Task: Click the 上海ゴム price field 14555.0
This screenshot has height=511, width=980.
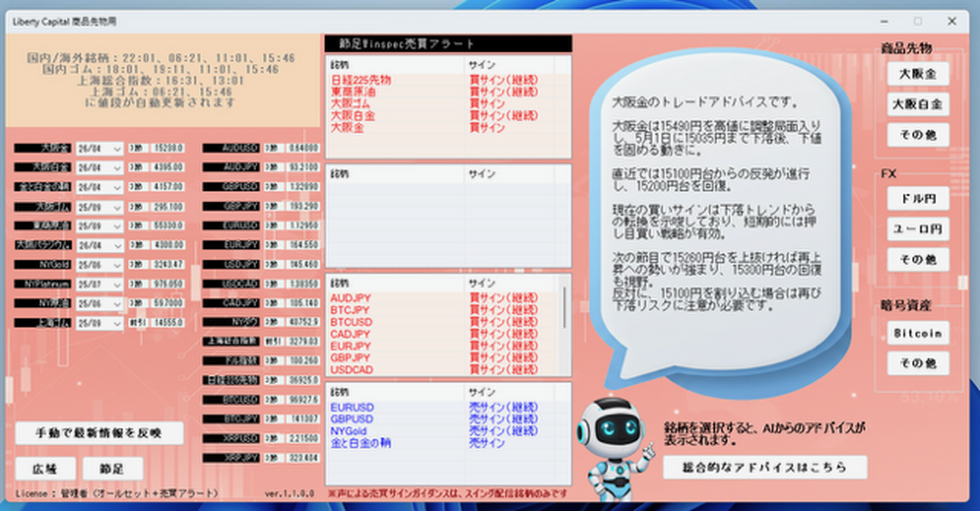Action: (x=168, y=323)
